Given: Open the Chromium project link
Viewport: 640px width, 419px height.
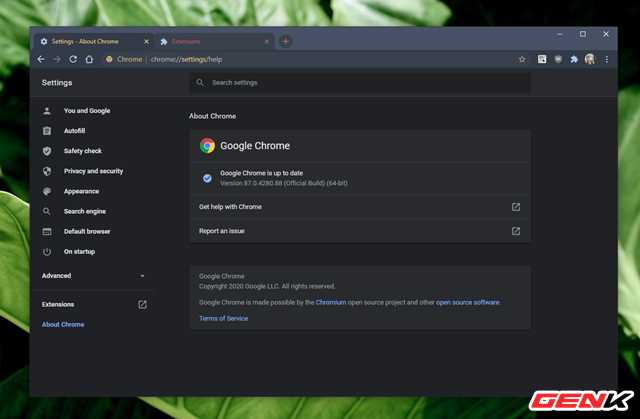Looking at the screenshot, I should click(331, 302).
